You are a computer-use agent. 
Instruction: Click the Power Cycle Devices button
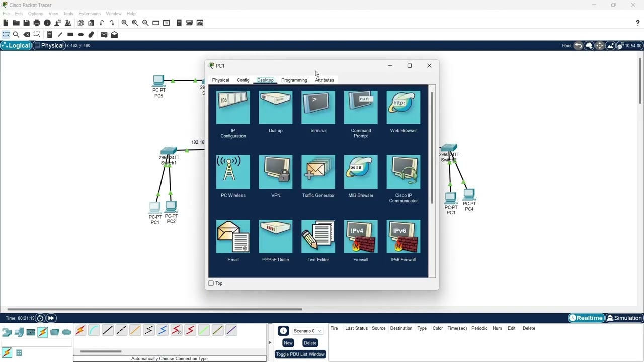click(40, 318)
